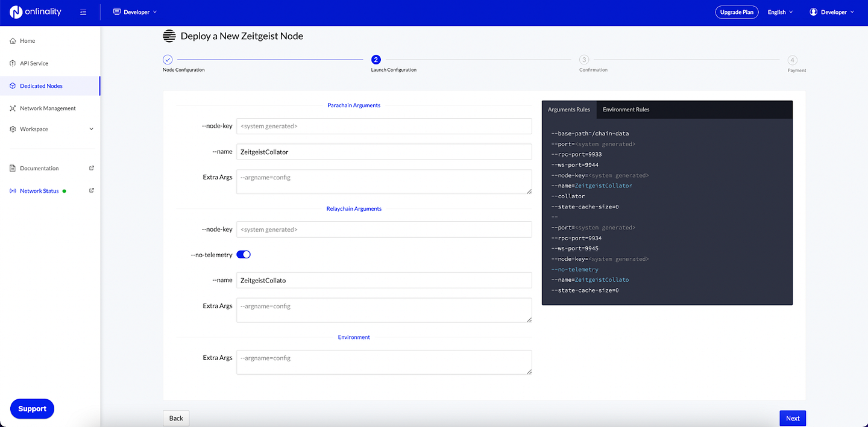Viewport: 868px width, 427px height.
Task: Edit the Relaychain --name ZeitgeistCollato field
Action: 384,280
